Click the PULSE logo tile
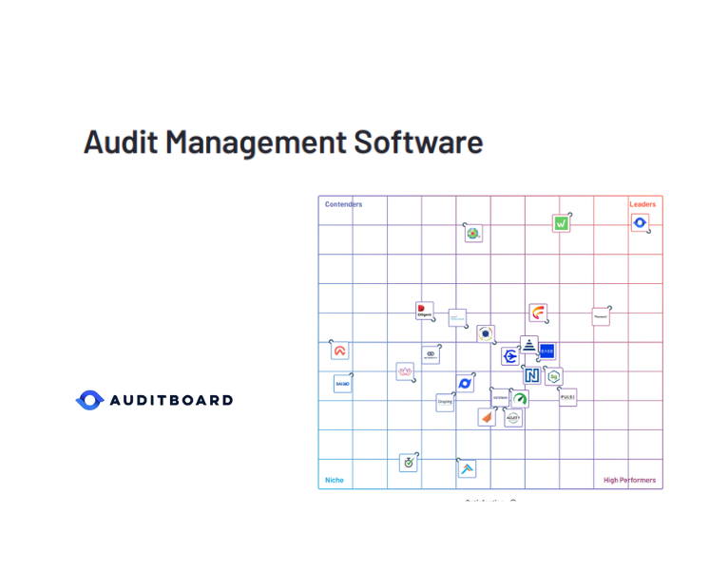 (x=567, y=397)
